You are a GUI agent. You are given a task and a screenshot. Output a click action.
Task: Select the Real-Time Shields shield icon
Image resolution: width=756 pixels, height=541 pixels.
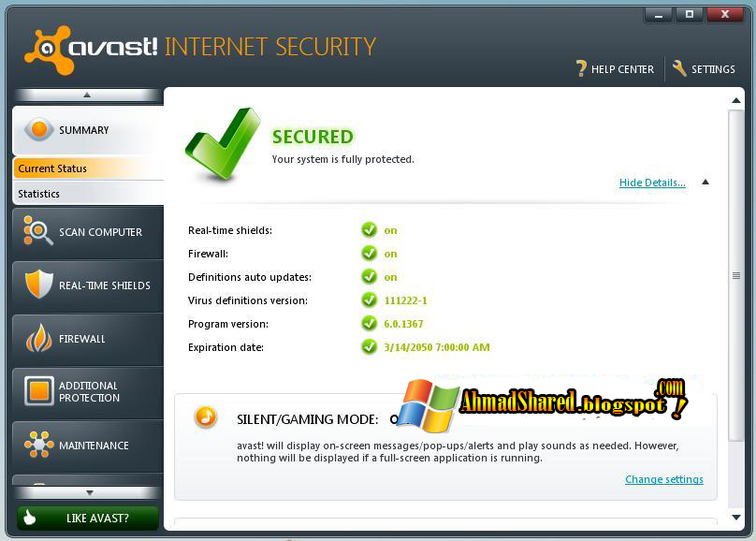pos(38,284)
